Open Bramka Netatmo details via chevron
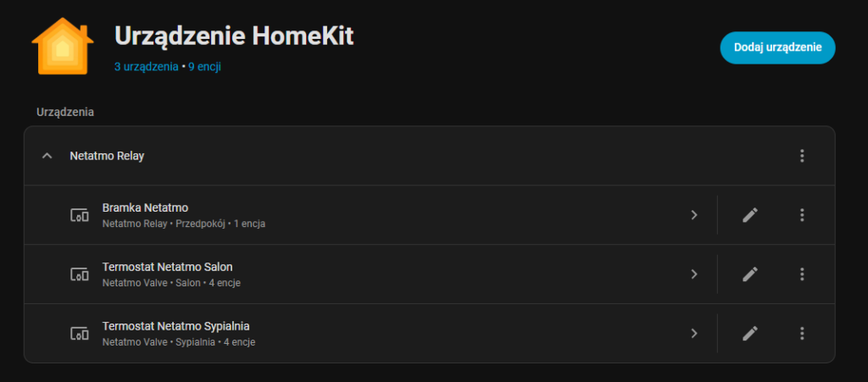This screenshot has width=868, height=382. [693, 215]
